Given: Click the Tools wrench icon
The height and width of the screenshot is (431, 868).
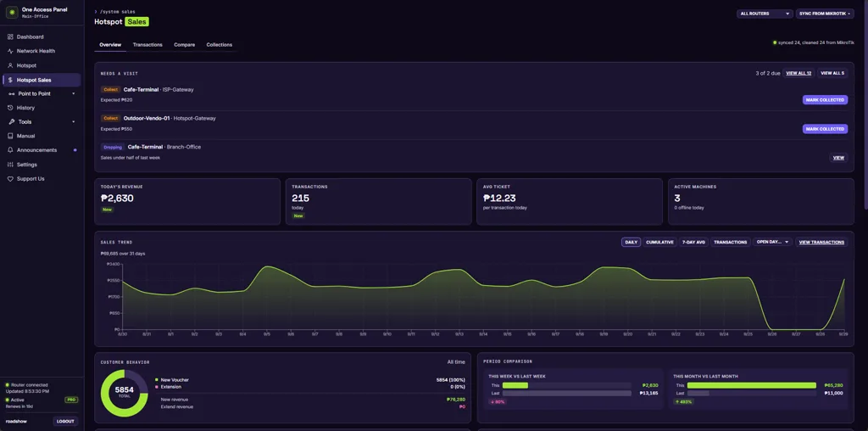Looking at the screenshot, I should (12, 122).
